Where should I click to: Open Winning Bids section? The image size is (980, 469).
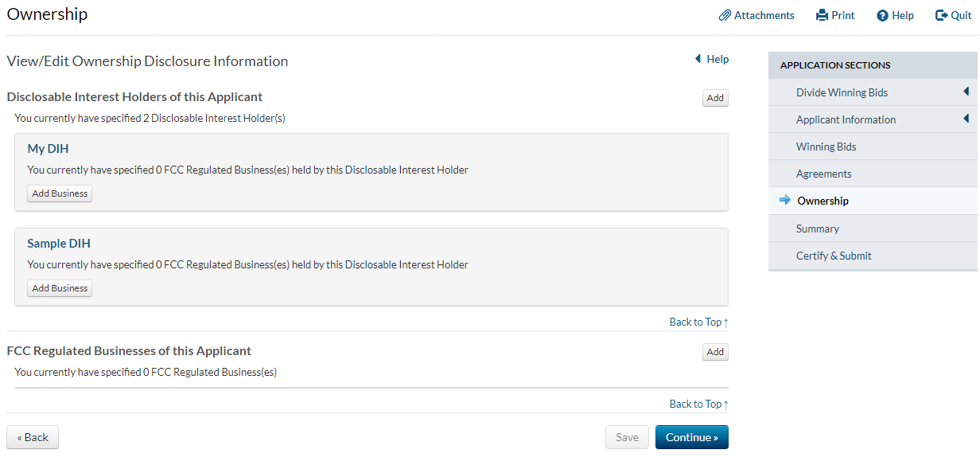826,147
